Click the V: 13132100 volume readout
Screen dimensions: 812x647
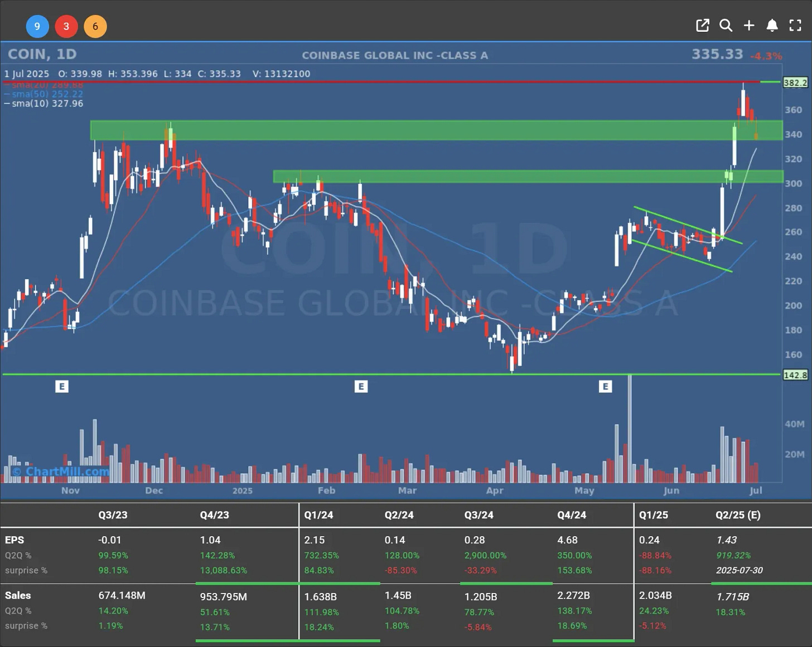(x=281, y=74)
